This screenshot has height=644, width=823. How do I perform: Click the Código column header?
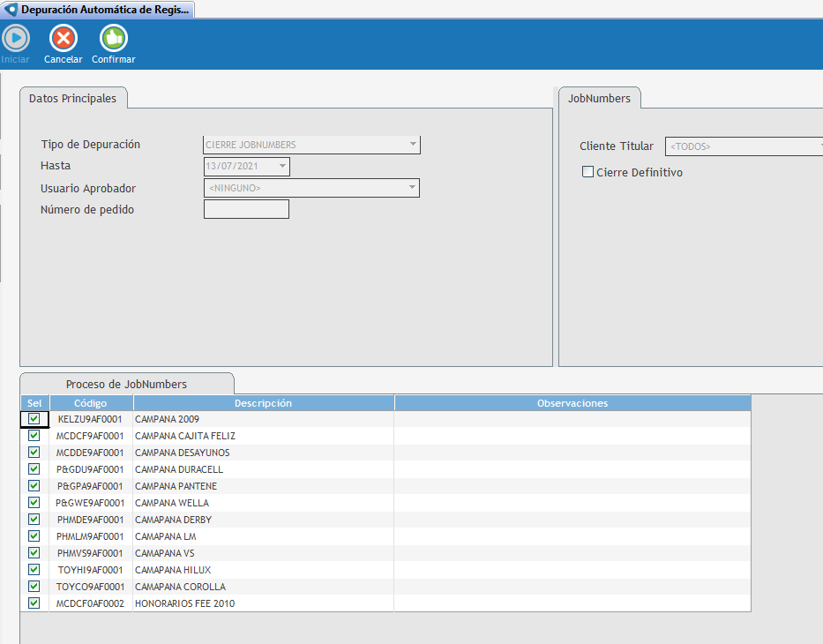pos(90,403)
